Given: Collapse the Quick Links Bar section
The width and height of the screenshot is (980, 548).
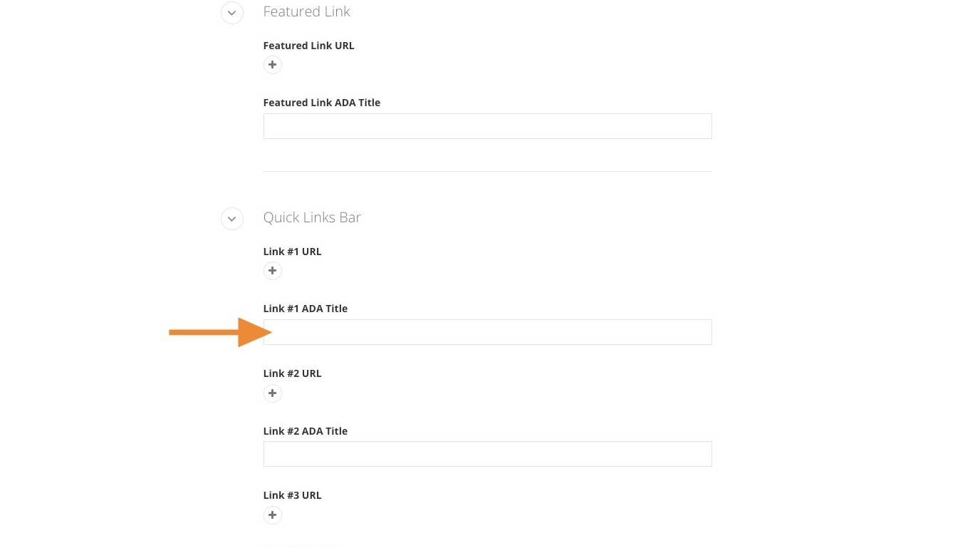Looking at the screenshot, I should point(232,219).
